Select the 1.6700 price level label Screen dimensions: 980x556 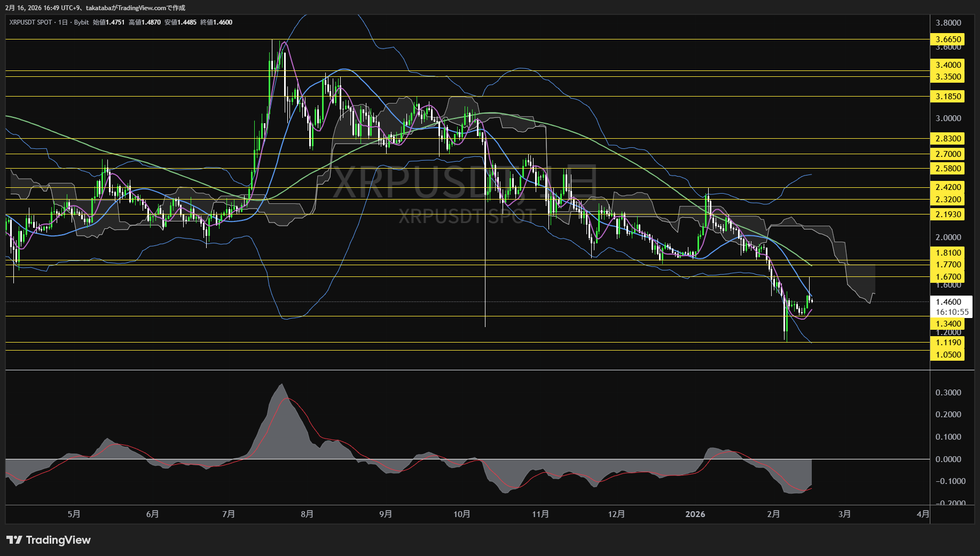click(948, 277)
